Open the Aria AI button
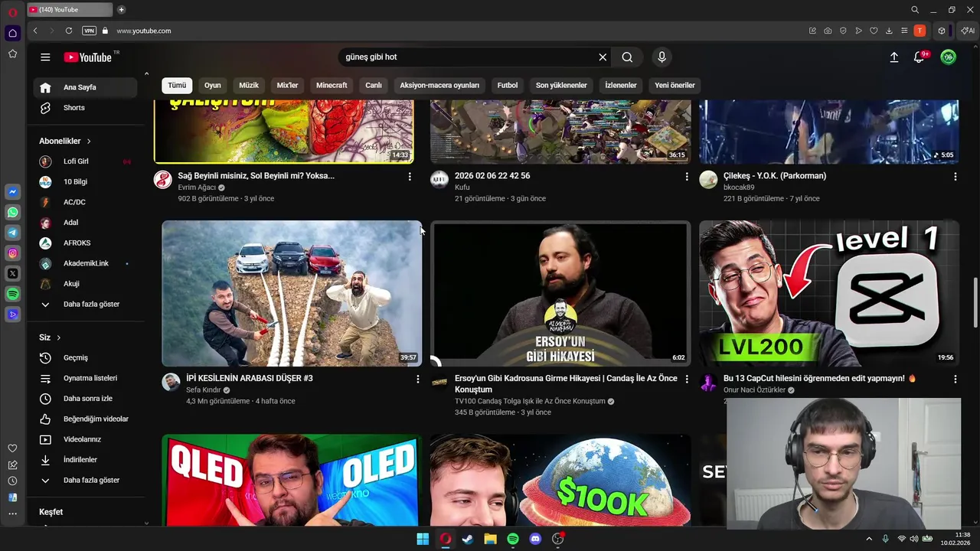The width and height of the screenshot is (980, 551). coord(968,31)
